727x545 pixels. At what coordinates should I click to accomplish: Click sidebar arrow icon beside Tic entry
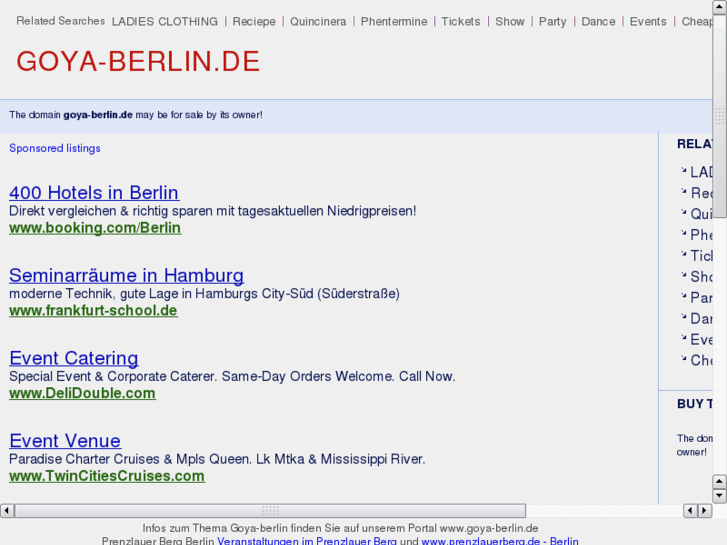pyautogui.click(x=683, y=254)
